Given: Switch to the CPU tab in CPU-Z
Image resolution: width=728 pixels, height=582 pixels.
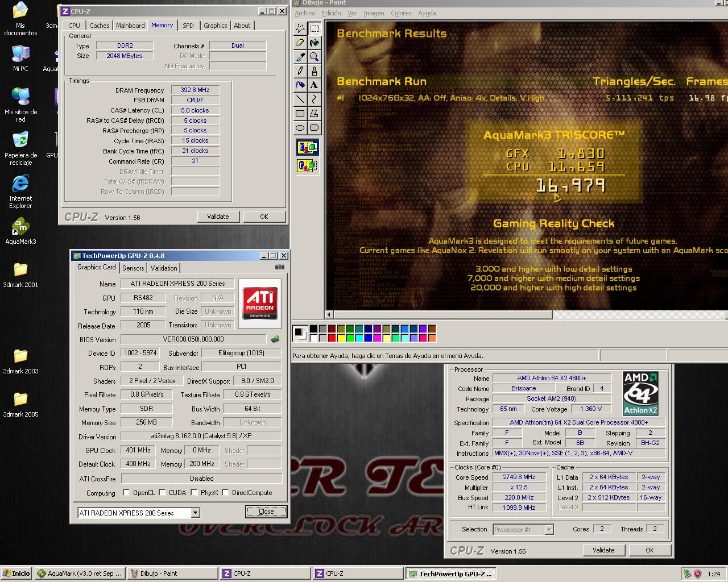Looking at the screenshot, I should coord(75,26).
